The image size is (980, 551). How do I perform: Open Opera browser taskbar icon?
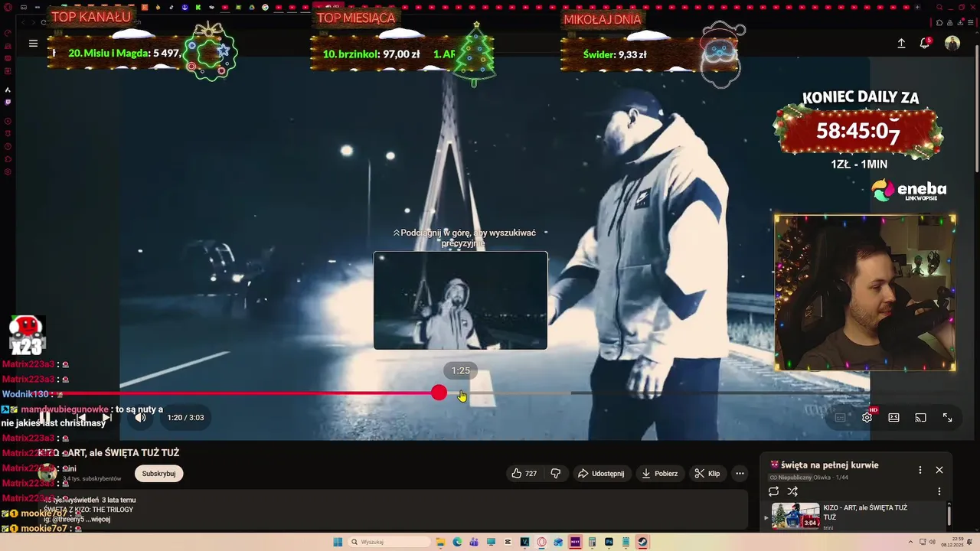(541, 542)
